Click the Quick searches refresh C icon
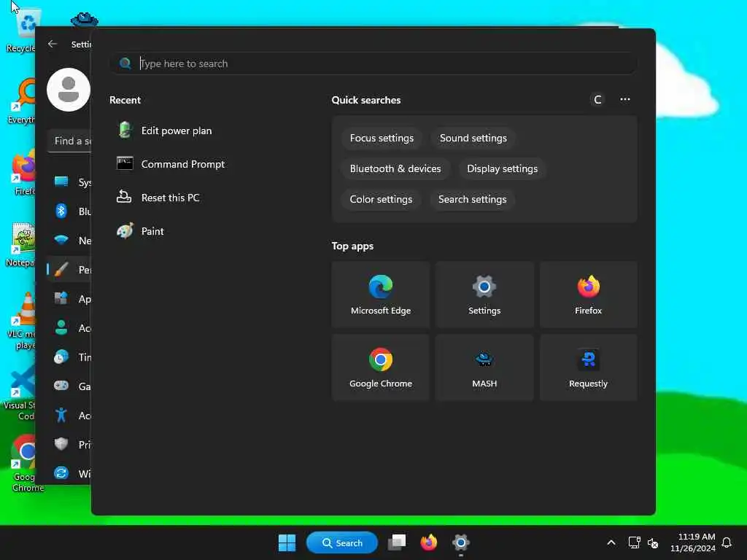Viewport: 747px width, 560px height. pos(597,99)
